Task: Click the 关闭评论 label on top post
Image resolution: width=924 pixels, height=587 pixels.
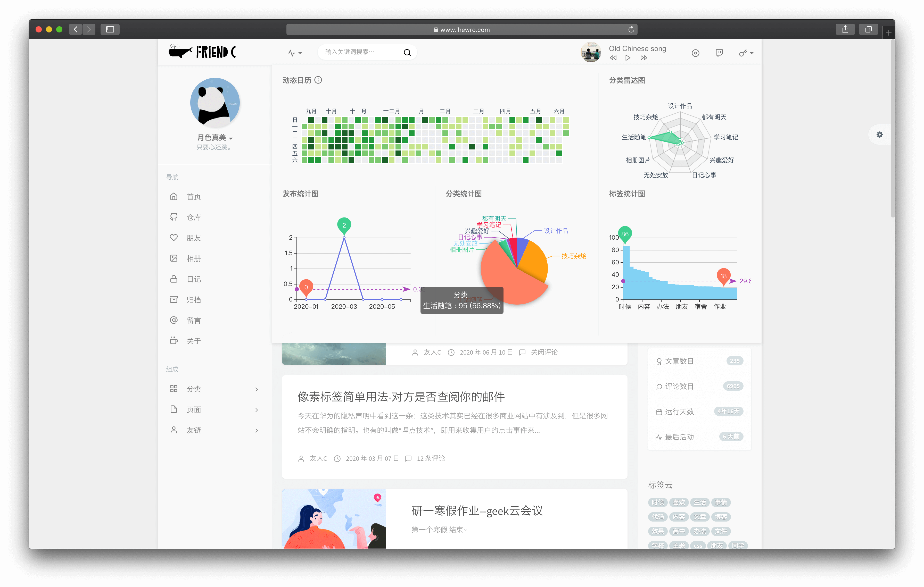Action: pyautogui.click(x=544, y=352)
